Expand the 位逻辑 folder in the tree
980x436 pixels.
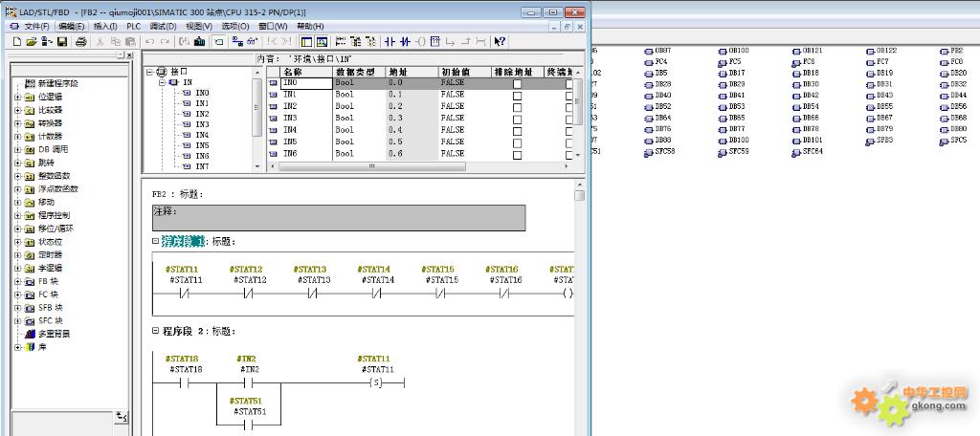[x=18, y=97]
